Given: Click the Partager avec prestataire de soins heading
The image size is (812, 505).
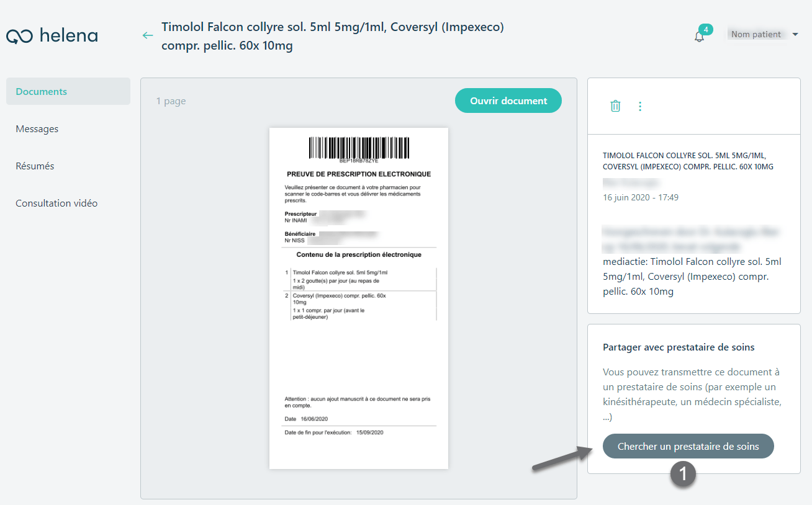Looking at the screenshot, I should [x=679, y=347].
